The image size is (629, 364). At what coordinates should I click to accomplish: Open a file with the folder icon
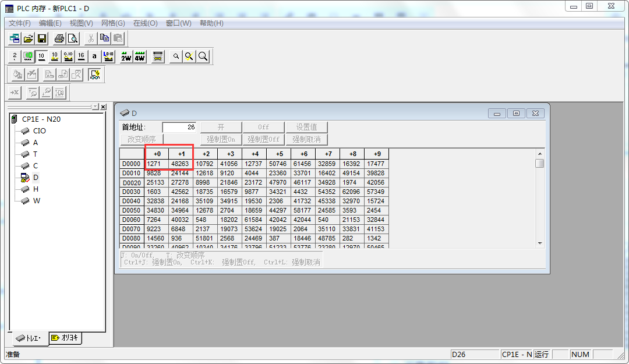(28, 38)
